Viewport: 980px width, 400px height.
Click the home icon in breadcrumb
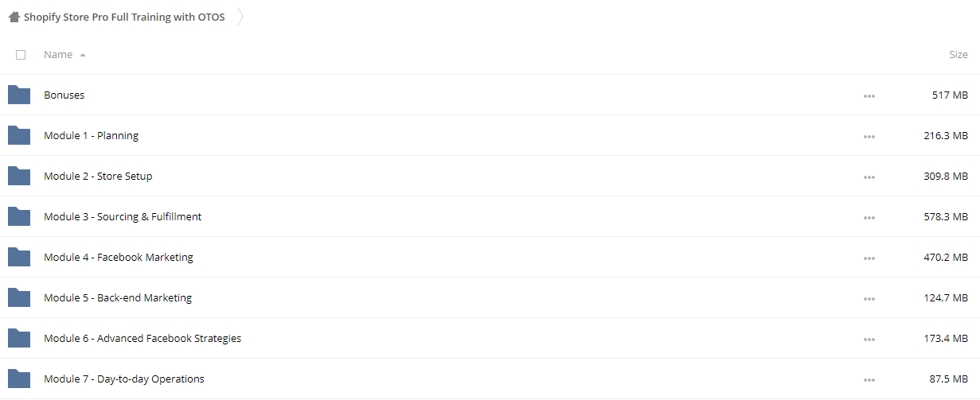point(14,17)
